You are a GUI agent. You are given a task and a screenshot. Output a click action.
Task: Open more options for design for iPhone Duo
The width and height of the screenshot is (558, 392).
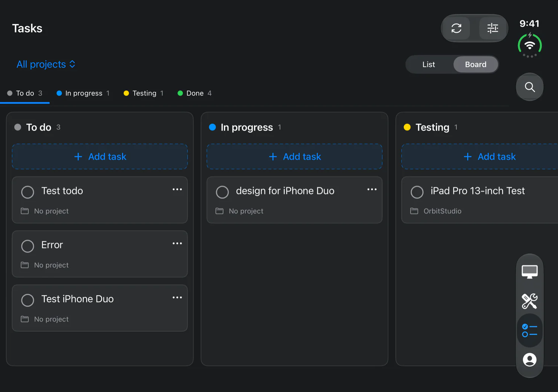pos(372,189)
